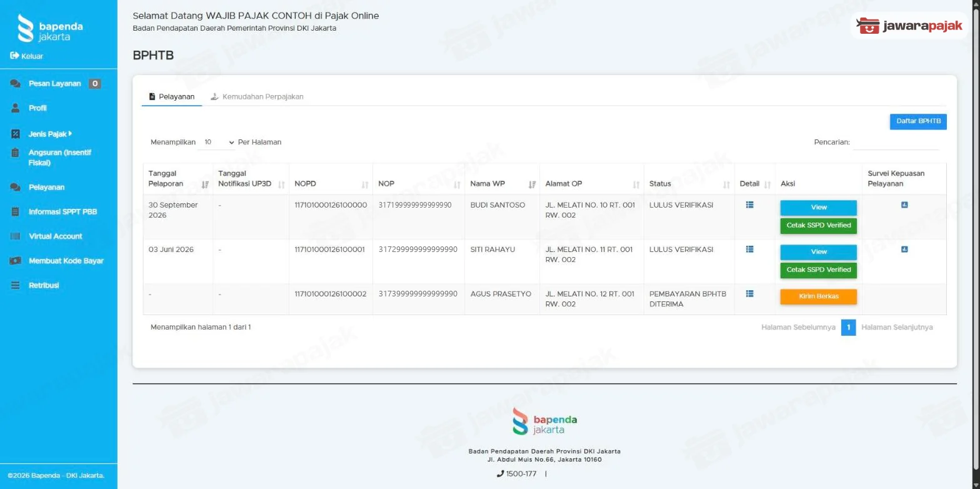
Task: Switch to Kemudahan Perpajakan tab
Action: tap(257, 97)
